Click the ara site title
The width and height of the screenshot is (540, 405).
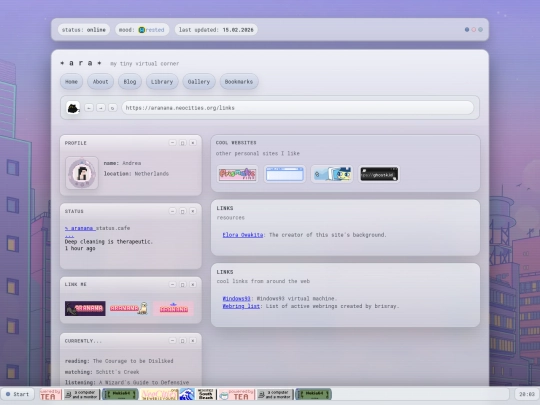pyautogui.click(x=81, y=63)
